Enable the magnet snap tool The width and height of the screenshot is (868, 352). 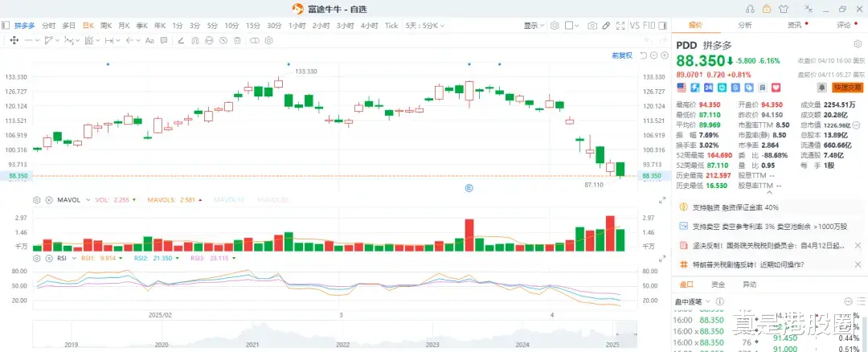194,40
